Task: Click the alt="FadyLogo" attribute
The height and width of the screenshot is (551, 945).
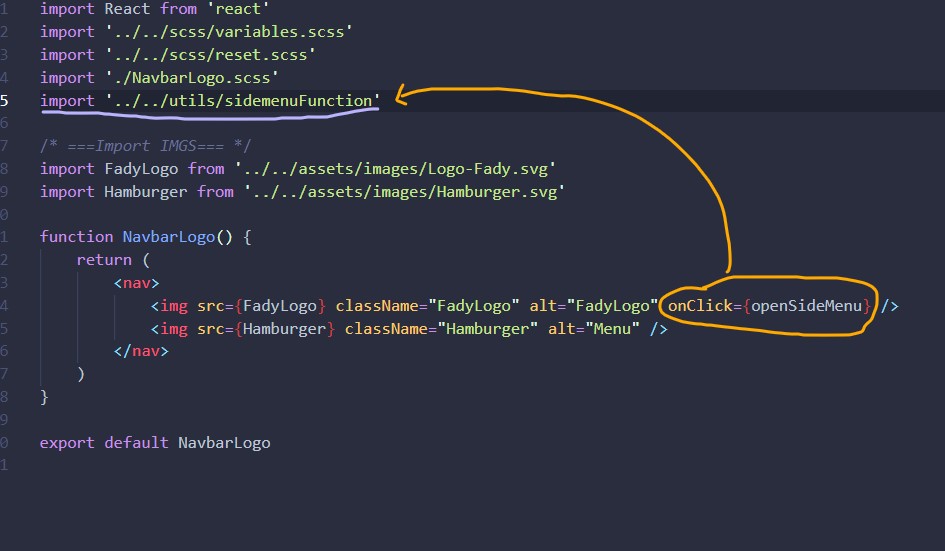Action: coord(594,306)
